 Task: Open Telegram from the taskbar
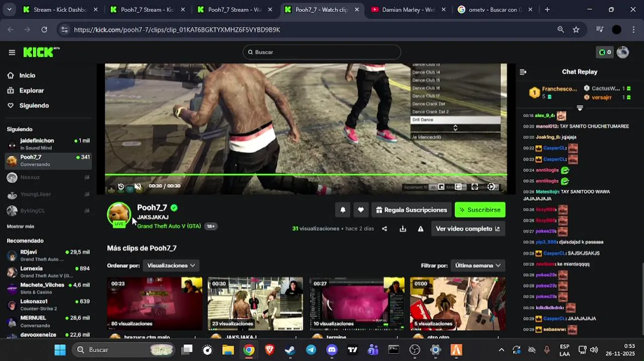311,350
